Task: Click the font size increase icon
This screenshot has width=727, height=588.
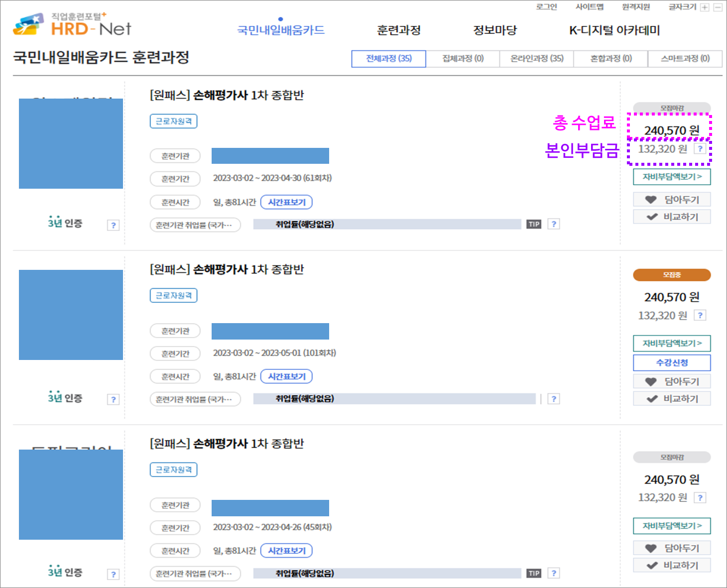Action: click(704, 7)
